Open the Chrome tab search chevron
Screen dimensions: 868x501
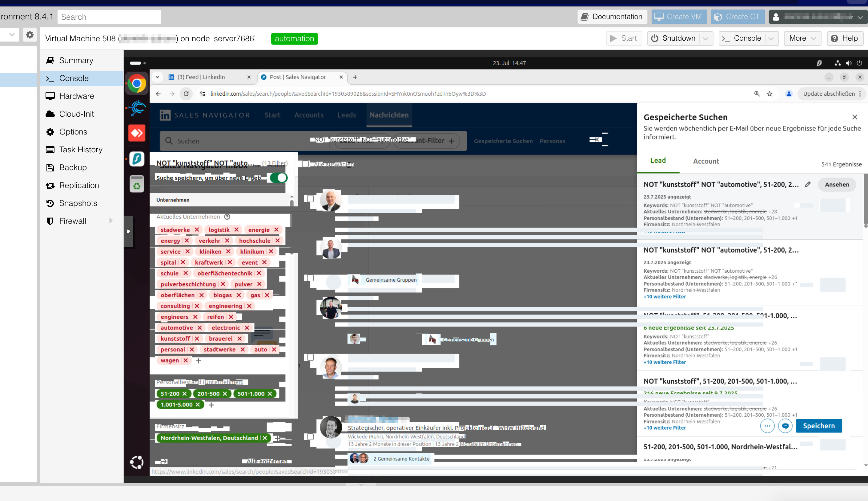157,77
